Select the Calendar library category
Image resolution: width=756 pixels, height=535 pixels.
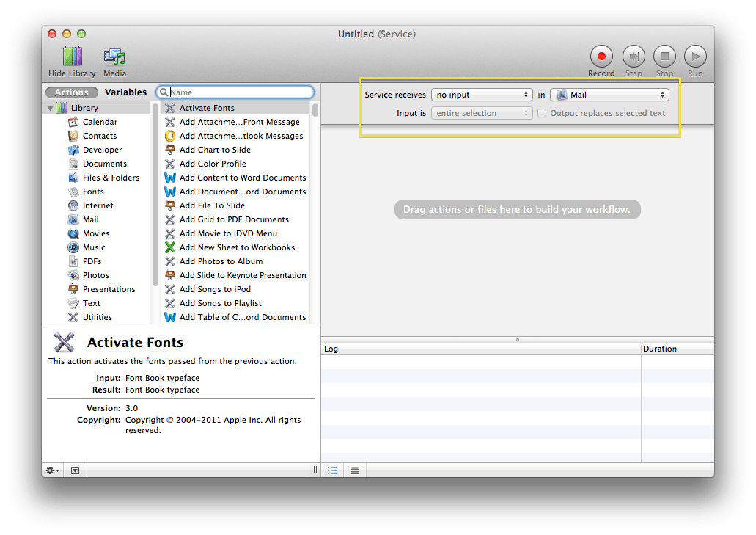(100, 122)
